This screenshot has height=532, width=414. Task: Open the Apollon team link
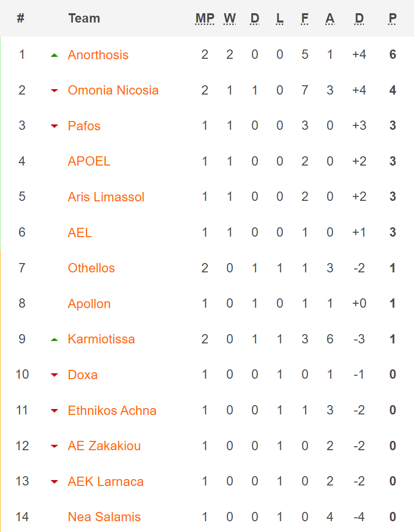click(x=89, y=304)
